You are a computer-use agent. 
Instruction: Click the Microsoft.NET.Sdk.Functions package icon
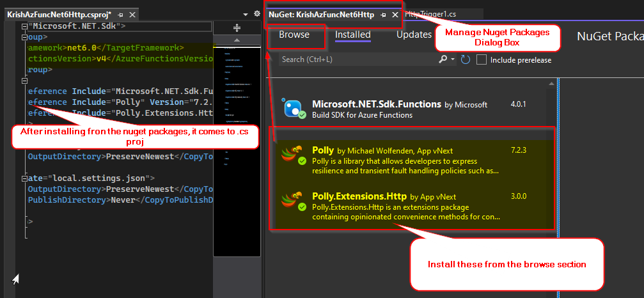pyautogui.click(x=294, y=109)
